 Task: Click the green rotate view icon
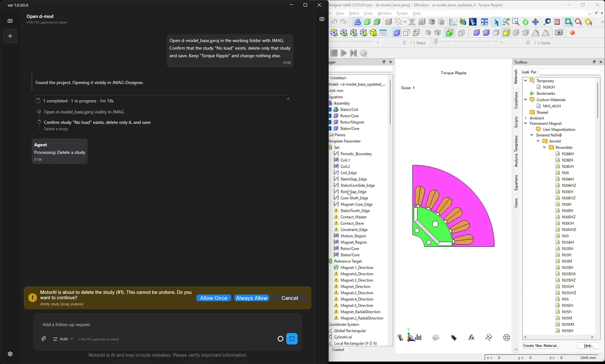[x=526, y=22]
